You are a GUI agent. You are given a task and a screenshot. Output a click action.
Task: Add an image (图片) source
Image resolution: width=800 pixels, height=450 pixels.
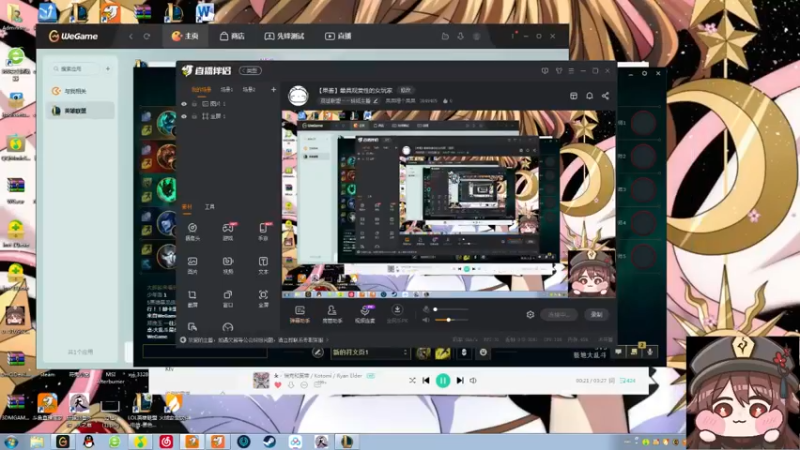pyautogui.click(x=192, y=265)
